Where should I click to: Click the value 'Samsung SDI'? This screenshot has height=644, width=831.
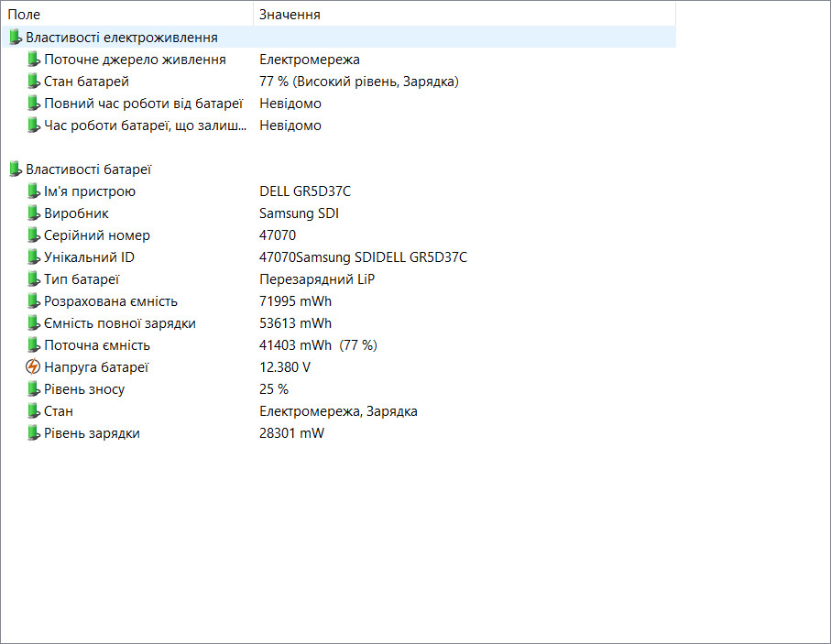click(x=299, y=213)
